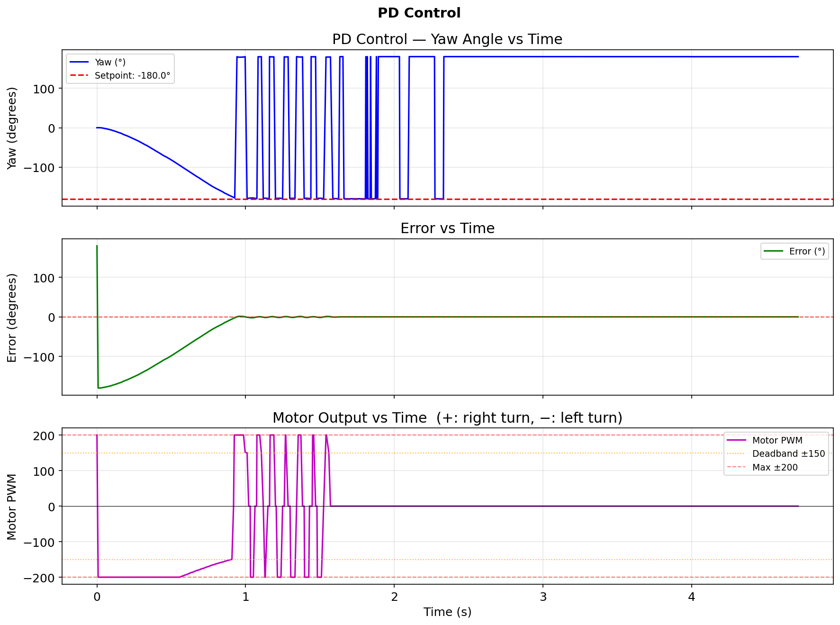This screenshot has height=625, width=840.
Task: Click the "Yaw (degrees)" y-axis label
Action: pos(12,128)
